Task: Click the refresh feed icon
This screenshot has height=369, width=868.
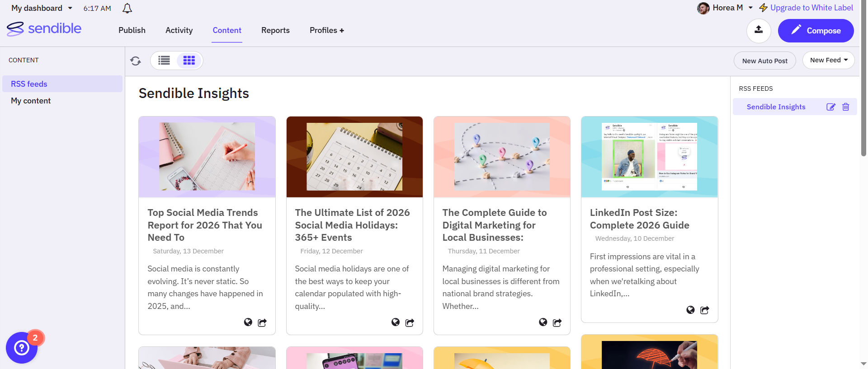Action: (x=136, y=61)
